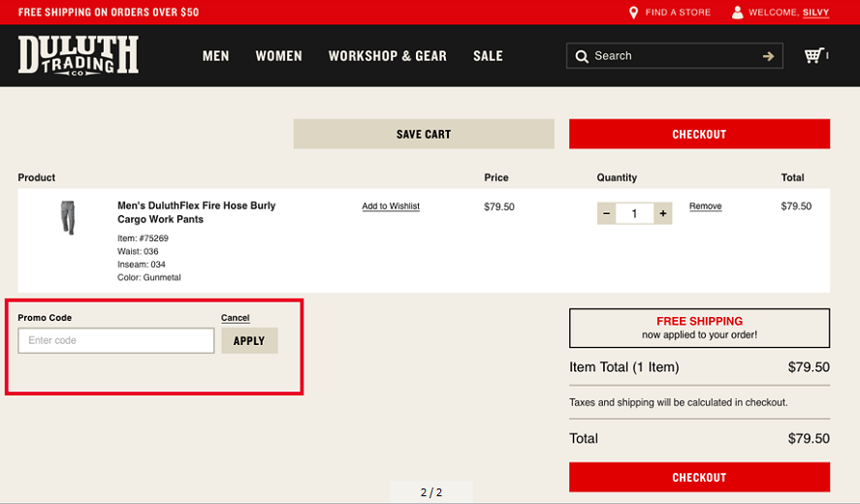Open the Men menu
Screen dimensions: 860x504
[215, 56]
